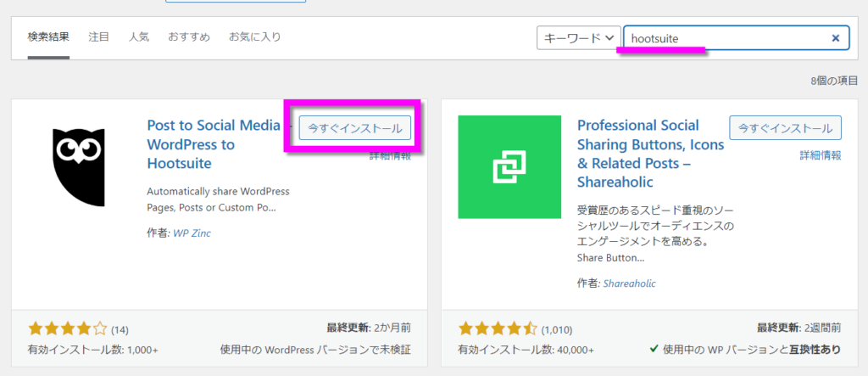
Task: Open Professional Social Sharing Buttons title link
Action: coord(650,154)
